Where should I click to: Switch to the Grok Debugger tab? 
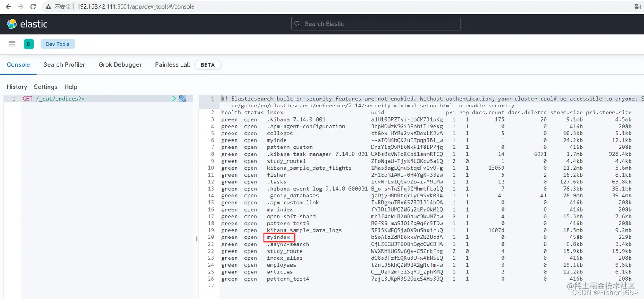pos(120,64)
